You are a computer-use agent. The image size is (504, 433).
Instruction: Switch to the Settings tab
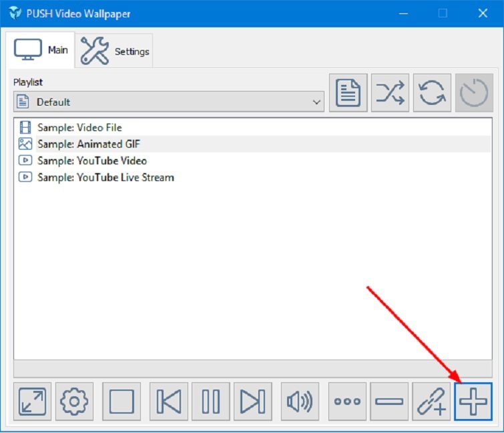(x=116, y=51)
